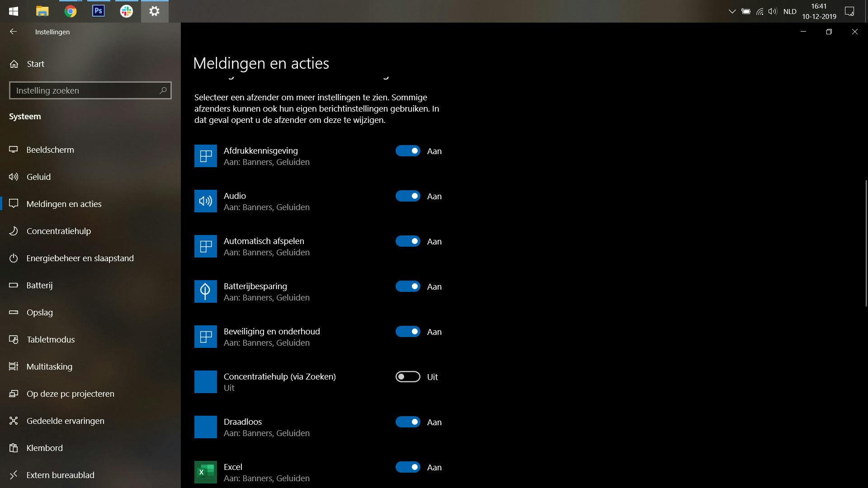Open the Beeldscherm settings section
The image size is (868, 488).
click(50, 150)
